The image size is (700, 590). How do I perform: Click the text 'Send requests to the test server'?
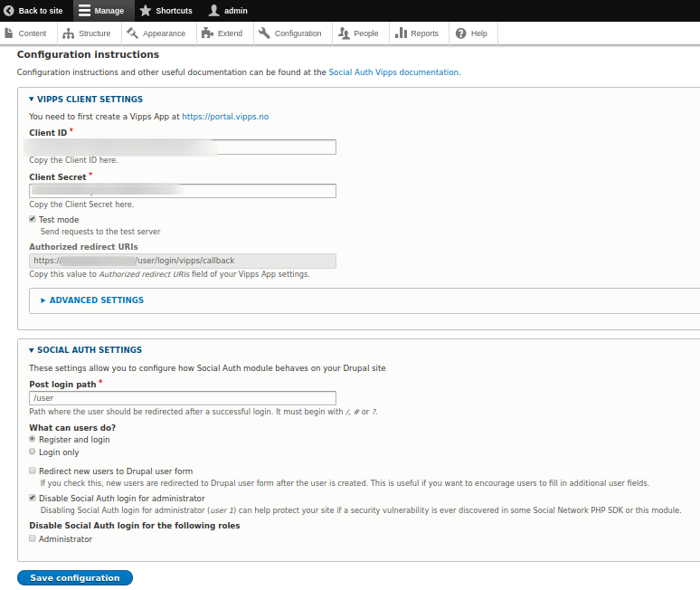(100, 232)
